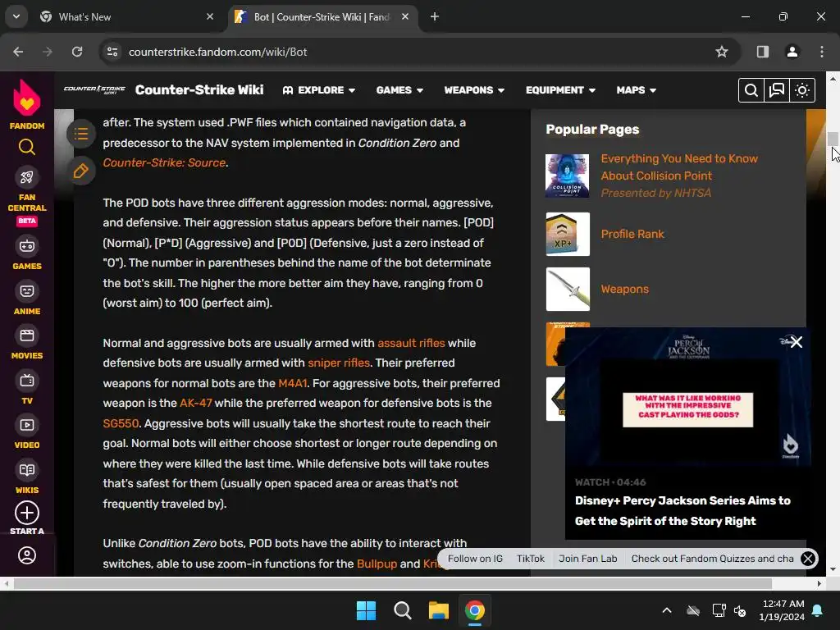The height and width of the screenshot is (630, 840).
Task: Open Chrome side panel icon
Action: point(763,52)
